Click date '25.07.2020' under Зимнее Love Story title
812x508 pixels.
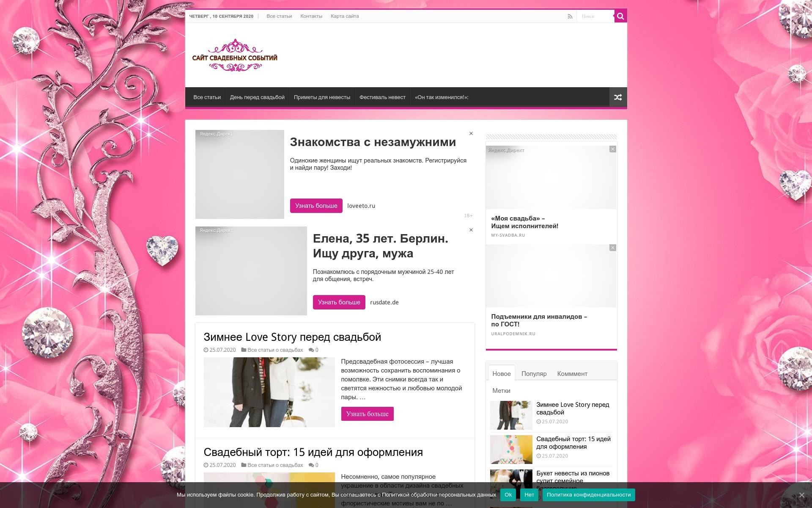click(x=222, y=350)
